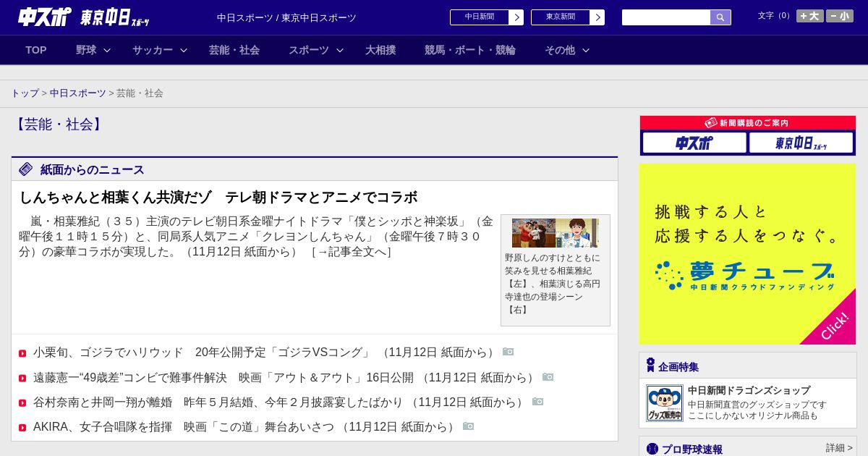This screenshot has width=868, height=456.
Task: Focus the site search input field
Action: coord(666,17)
